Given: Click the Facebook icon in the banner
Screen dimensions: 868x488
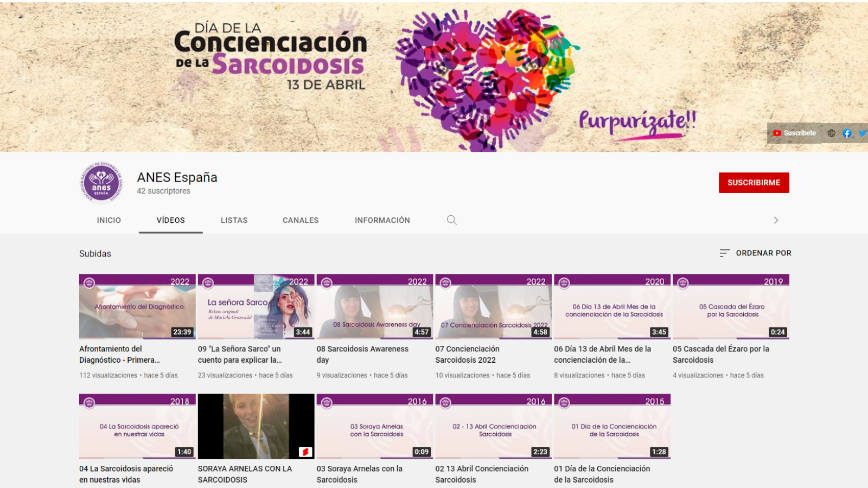Looking at the screenshot, I should click(x=847, y=133).
